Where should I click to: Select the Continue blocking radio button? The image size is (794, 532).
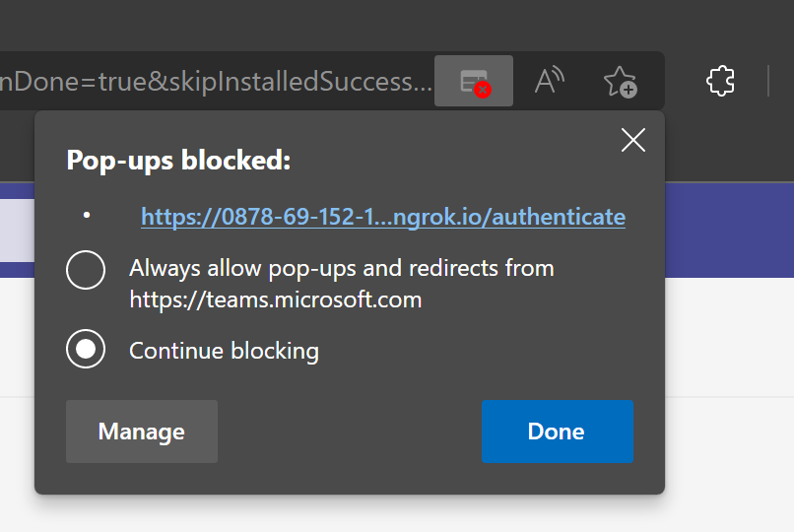[86, 349]
